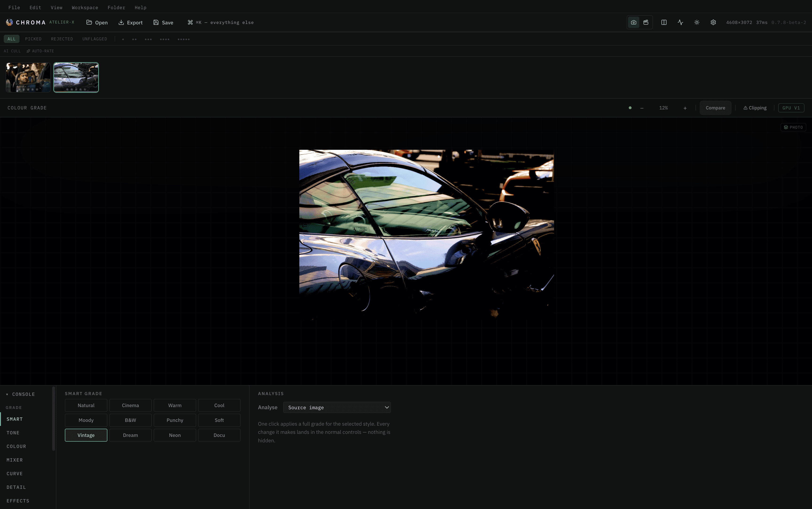
Task: Click the AUTO-RATE sparkle button
Action: point(40,51)
